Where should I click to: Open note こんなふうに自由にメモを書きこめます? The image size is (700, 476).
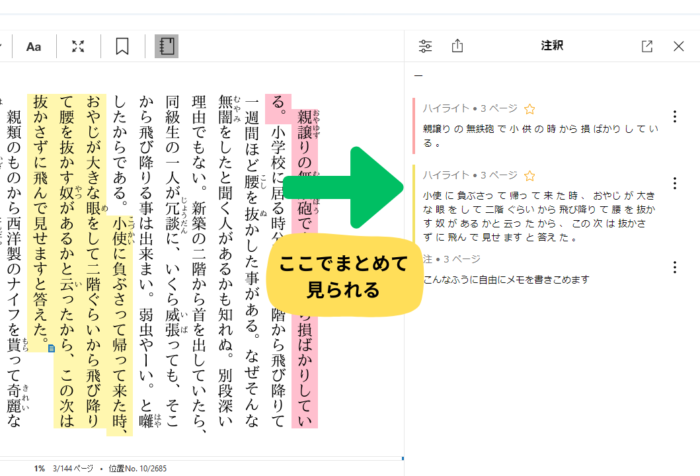click(506, 280)
